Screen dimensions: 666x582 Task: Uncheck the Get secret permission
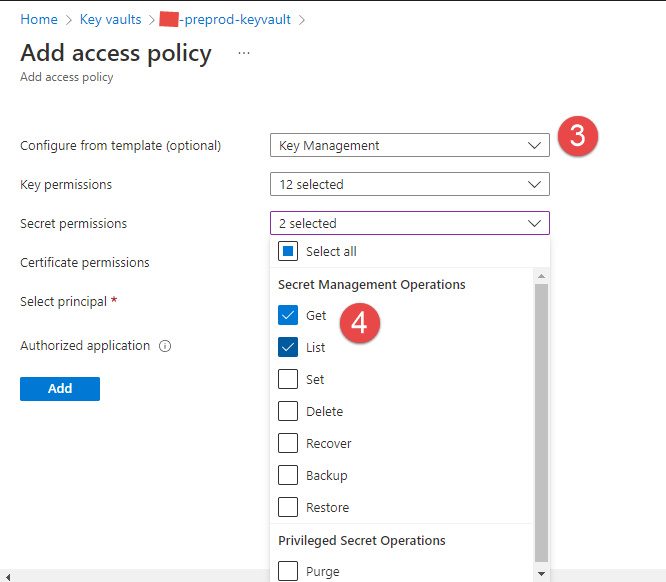pos(288,315)
